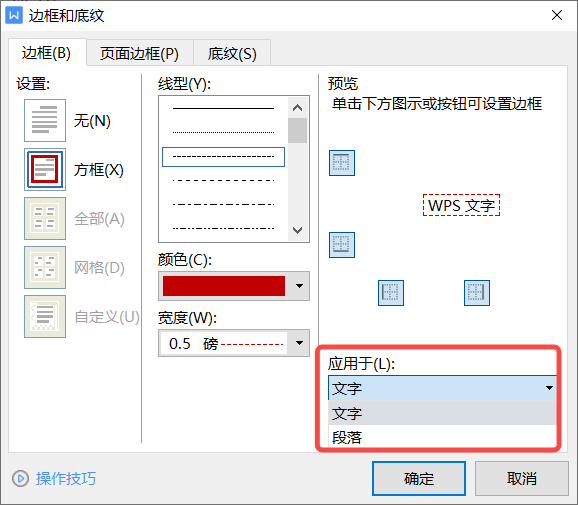Choose the solid line style

tap(223, 109)
